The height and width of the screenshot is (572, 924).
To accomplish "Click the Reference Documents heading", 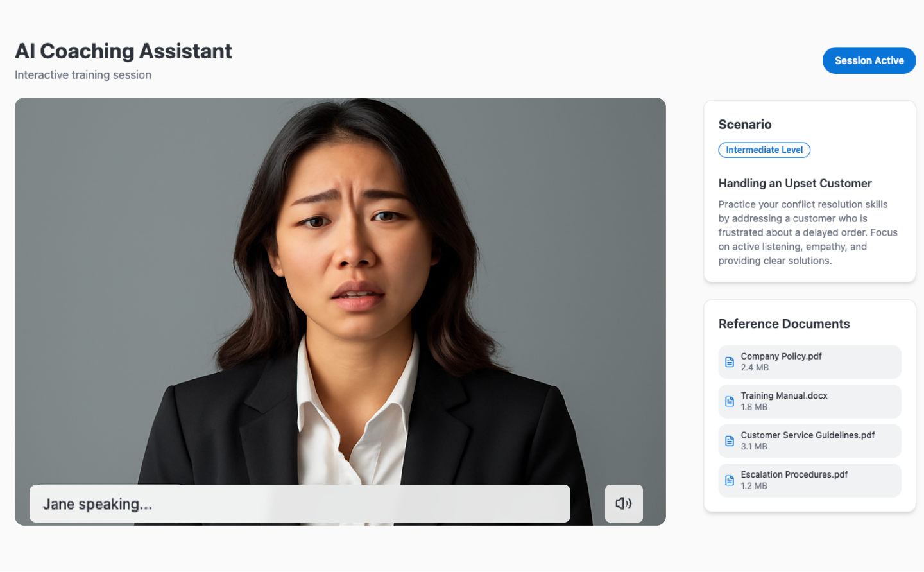I will (783, 324).
